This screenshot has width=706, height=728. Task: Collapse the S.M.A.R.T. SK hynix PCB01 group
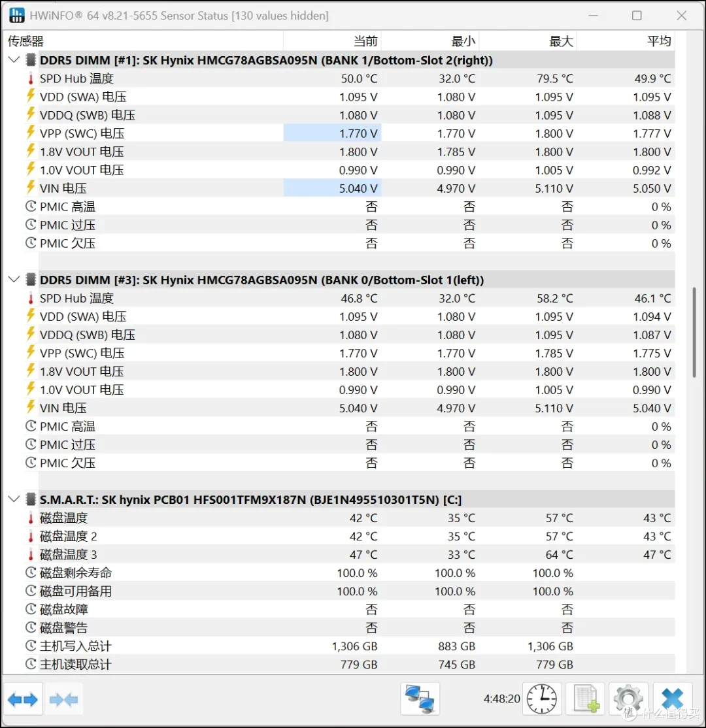(x=14, y=499)
